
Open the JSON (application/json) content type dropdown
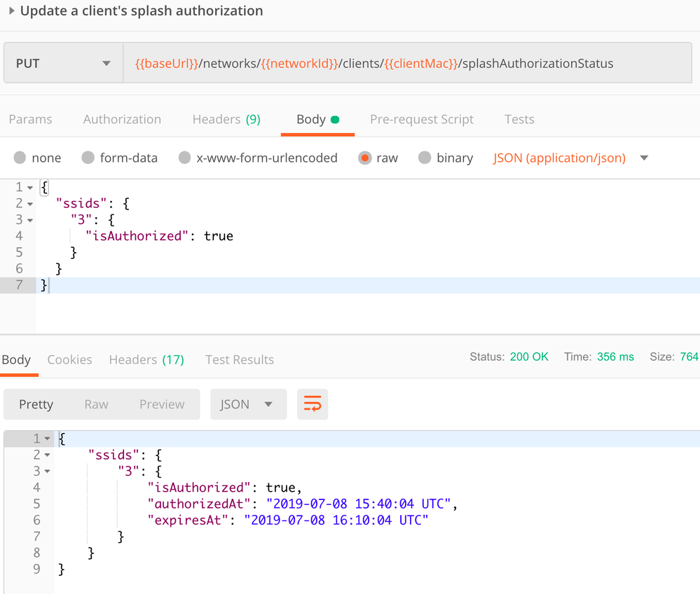(570, 158)
